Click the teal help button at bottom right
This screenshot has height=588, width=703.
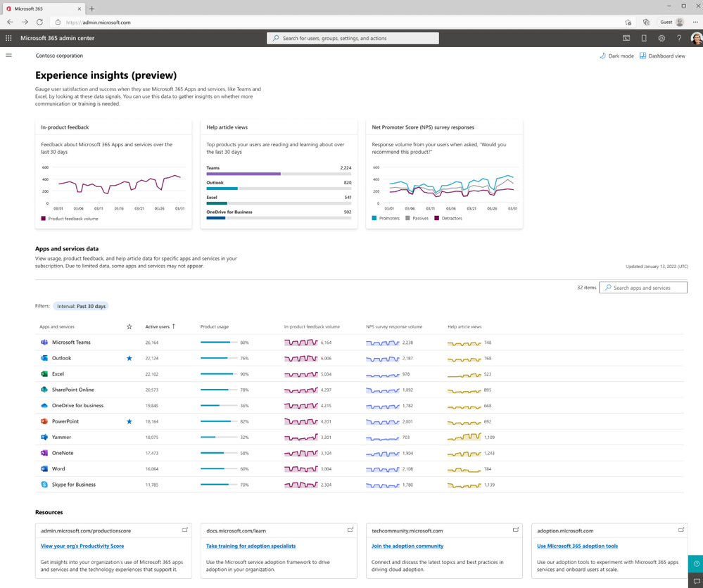(696, 564)
